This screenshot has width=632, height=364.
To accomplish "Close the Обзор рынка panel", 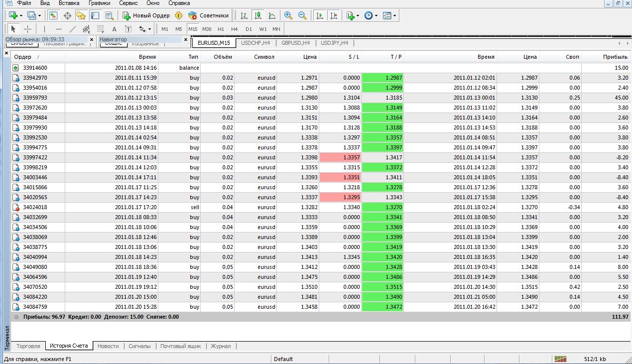I will (92, 39).
